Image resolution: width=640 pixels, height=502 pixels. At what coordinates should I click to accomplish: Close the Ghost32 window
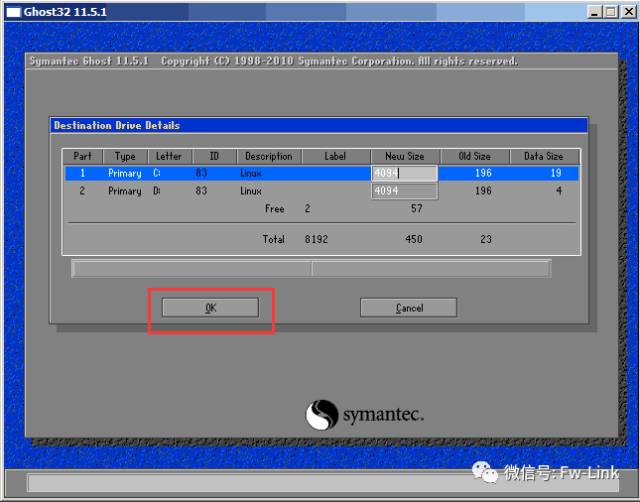point(629,12)
